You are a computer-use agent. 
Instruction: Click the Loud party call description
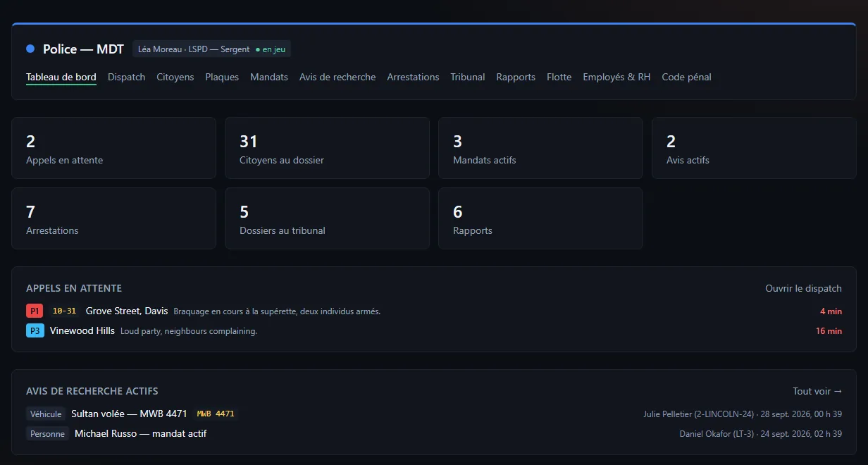(189, 331)
